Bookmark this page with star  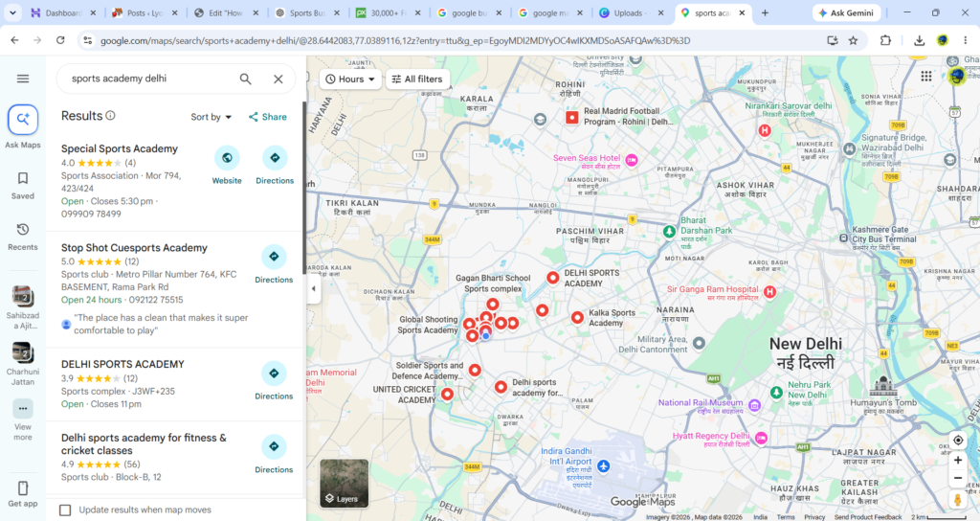click(853, 40)
